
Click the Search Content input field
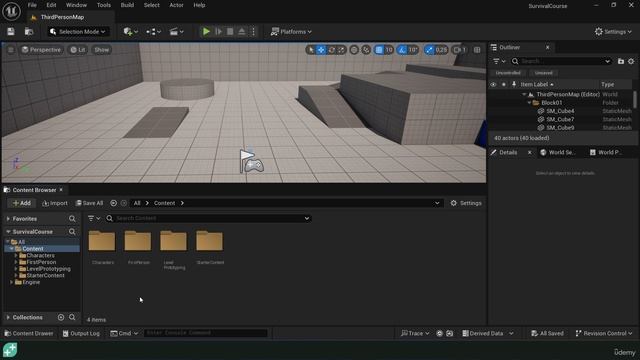208,218
